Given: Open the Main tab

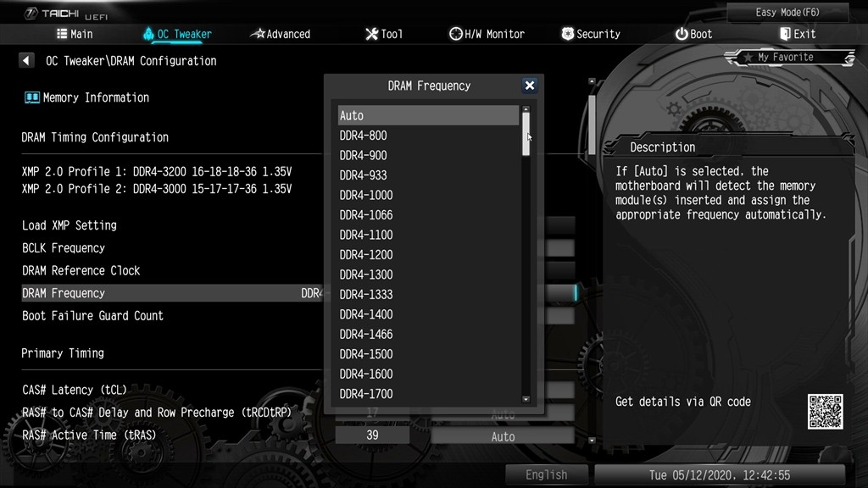Looking at the screenshot, I should [x=75, y=34].
